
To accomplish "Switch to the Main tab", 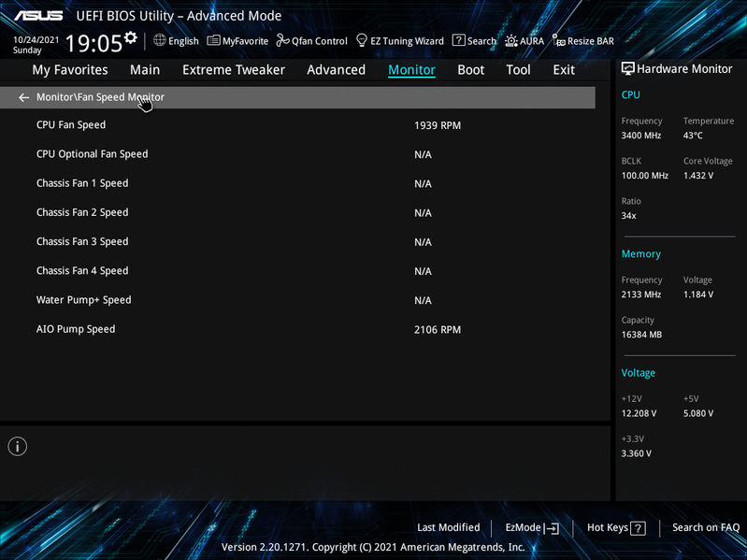I will tap(145, 70).
